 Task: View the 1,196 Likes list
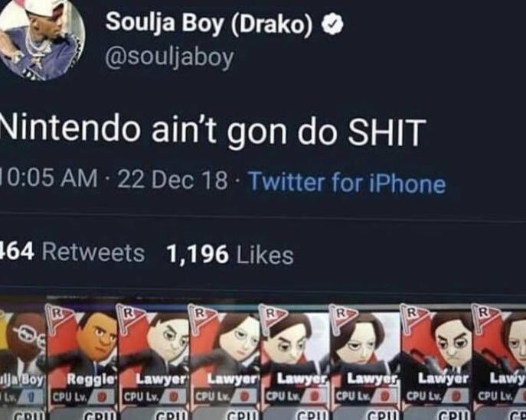230,255
